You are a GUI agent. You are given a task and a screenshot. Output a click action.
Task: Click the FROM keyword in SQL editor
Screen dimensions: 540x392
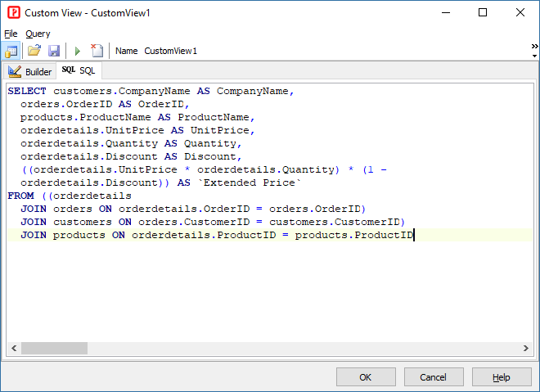tap(20, 196)
